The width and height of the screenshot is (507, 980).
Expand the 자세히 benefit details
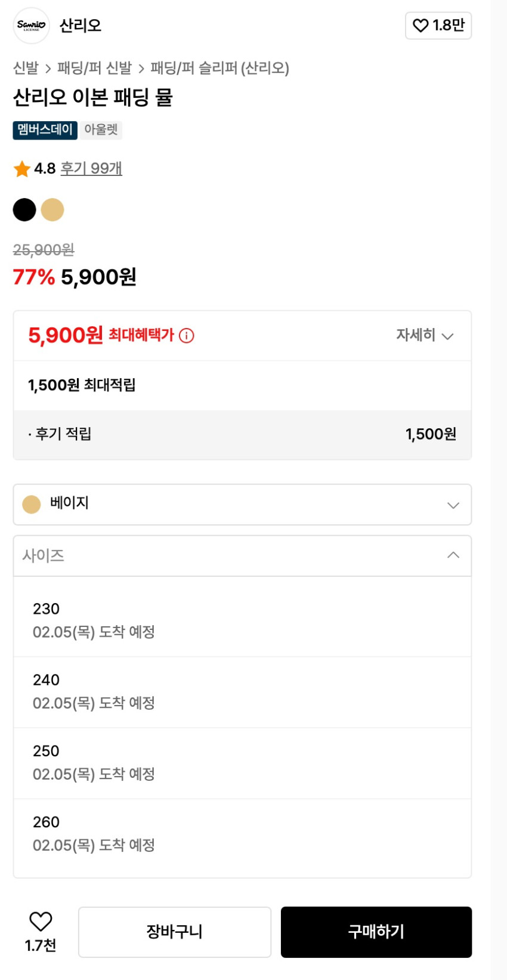425,335
